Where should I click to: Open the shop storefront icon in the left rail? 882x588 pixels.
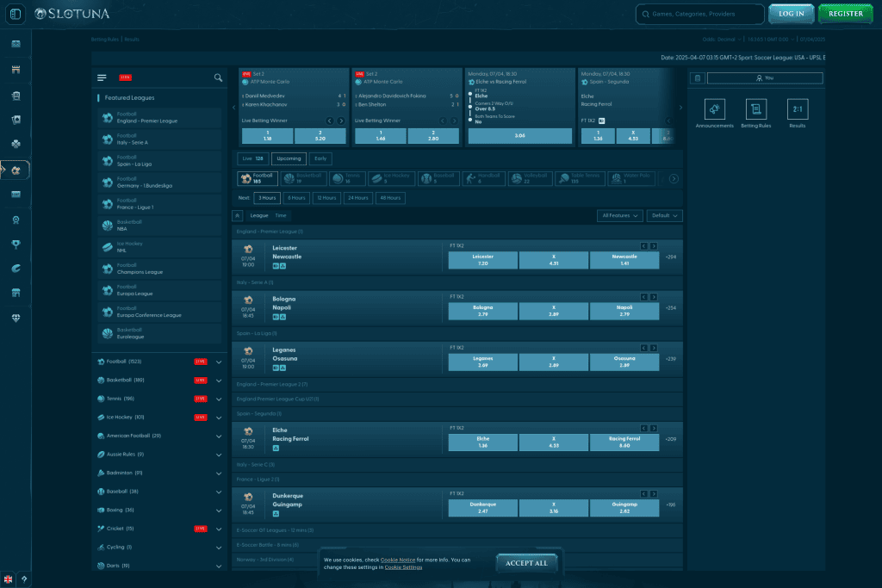click(16, 293)
